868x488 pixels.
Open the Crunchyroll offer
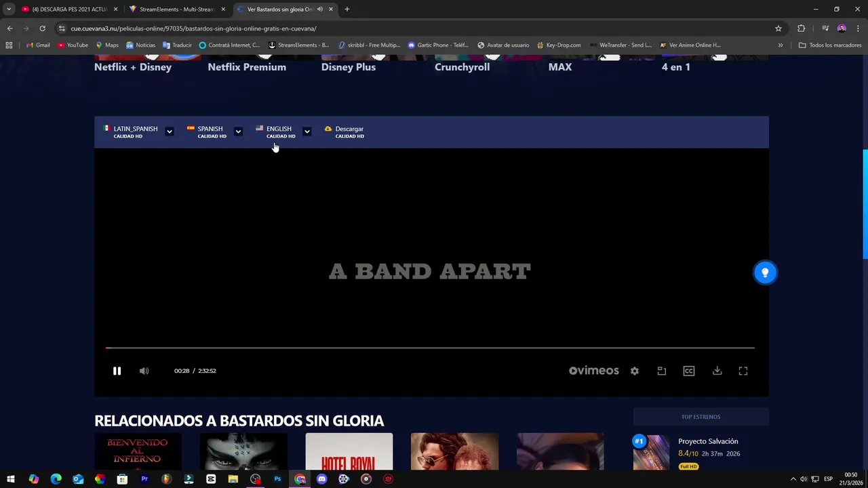click(462, 67)
